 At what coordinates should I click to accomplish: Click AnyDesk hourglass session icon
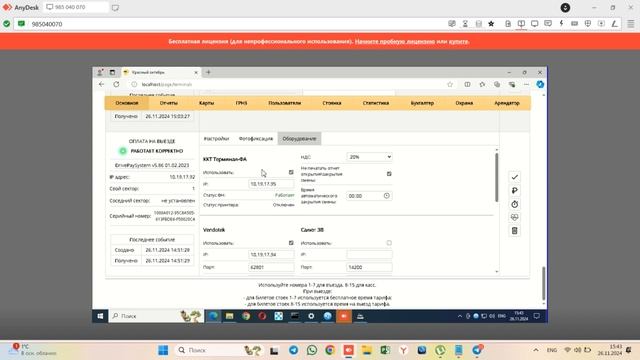pos(465,24)
